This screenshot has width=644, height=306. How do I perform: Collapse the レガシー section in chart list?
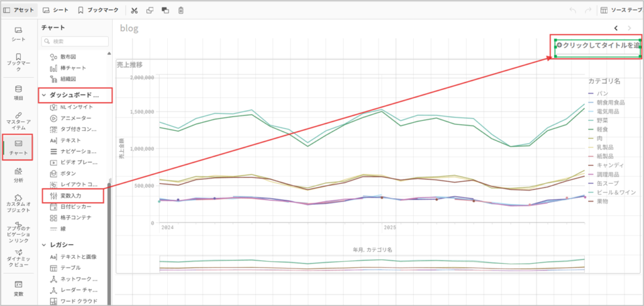(x=44, y=244)
